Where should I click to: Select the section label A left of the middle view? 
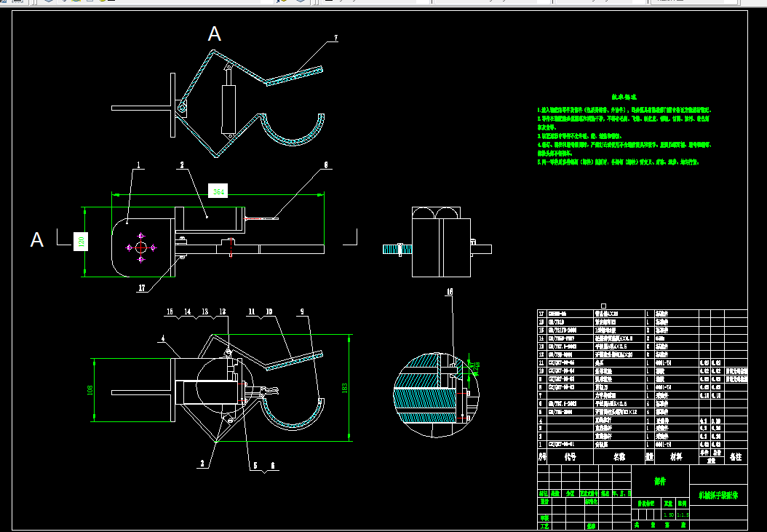(37, 240)
